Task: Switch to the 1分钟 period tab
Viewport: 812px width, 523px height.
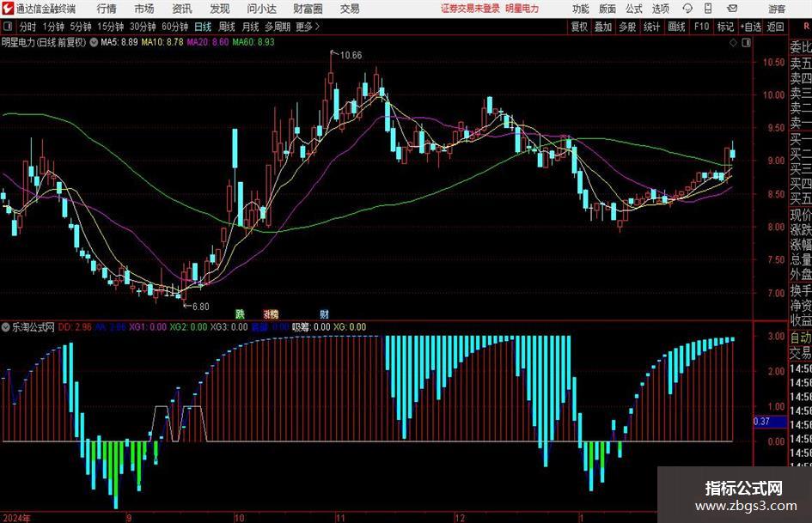Action: click(53, 27)
